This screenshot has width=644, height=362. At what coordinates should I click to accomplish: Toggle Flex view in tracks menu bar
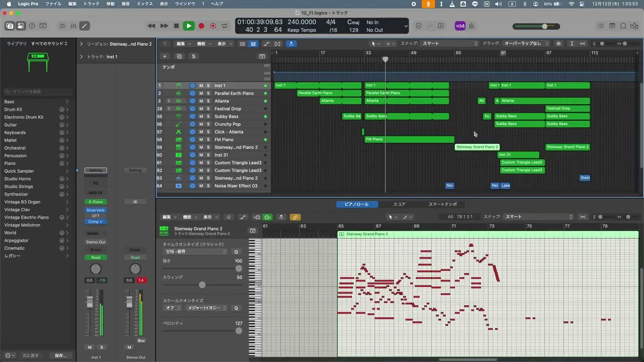[277, 44]
